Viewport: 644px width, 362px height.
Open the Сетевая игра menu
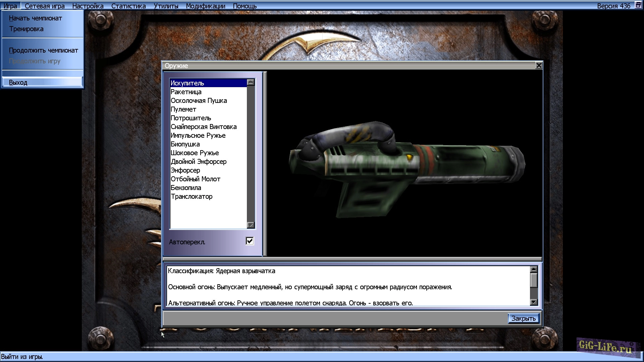[45, 6]
